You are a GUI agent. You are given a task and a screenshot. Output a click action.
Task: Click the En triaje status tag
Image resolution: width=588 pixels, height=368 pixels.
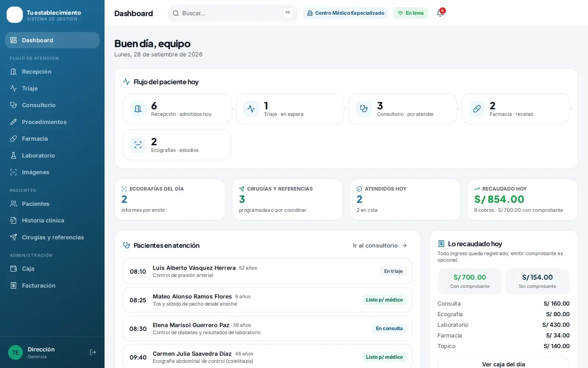tap(393, 271)
